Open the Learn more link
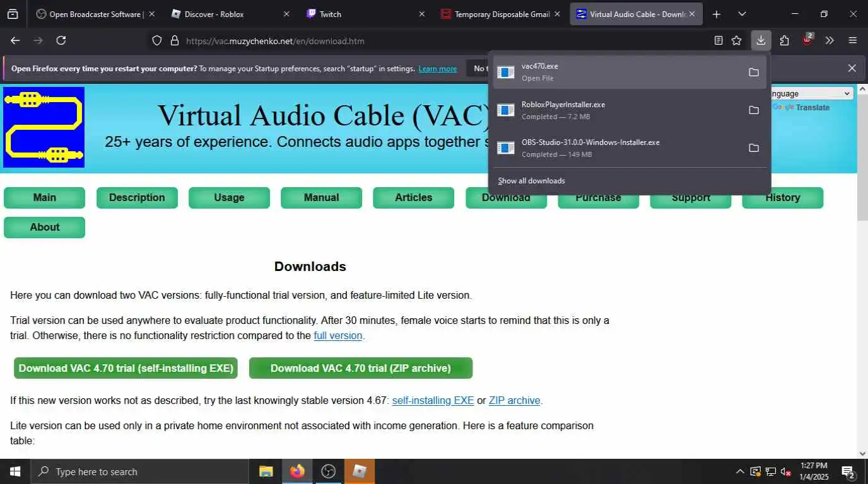868x484 pixels. click(438, 69)
